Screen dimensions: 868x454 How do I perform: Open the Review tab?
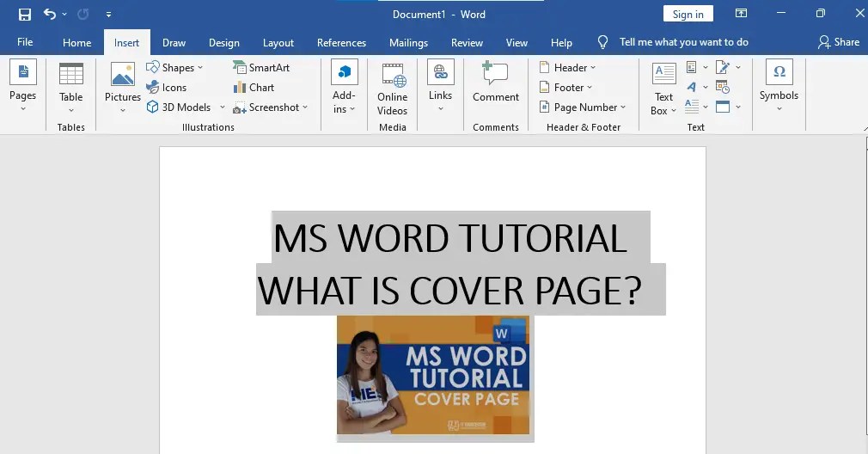click(x=467, y=43)
